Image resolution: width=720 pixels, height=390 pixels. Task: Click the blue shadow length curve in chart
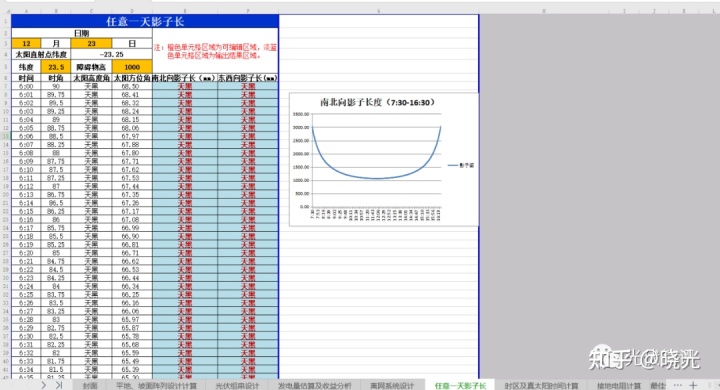point(377,178)
